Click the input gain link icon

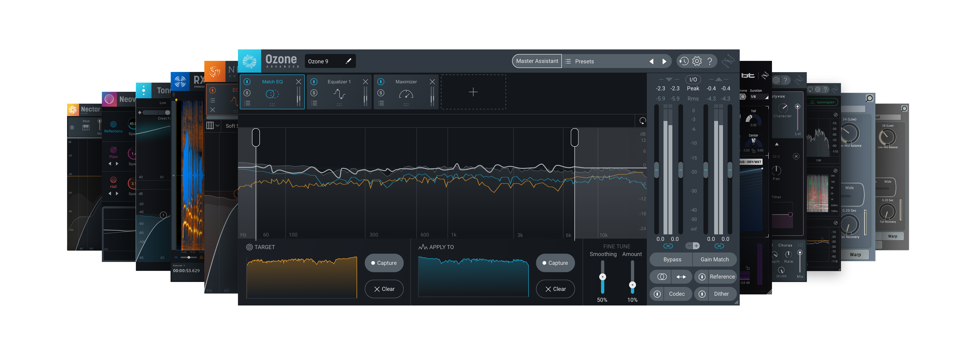click(x=668, y=246)
